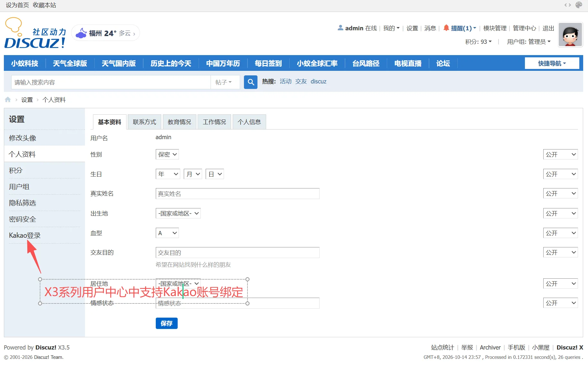The height and width of the screenshot is (374, 588).
Task: Select 密码安全 in settings sidebar
Action: coord(23,219)
